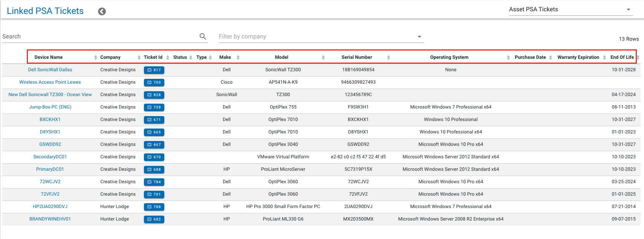
Task: Open ticket 817 badge
Action: point(154,70)
